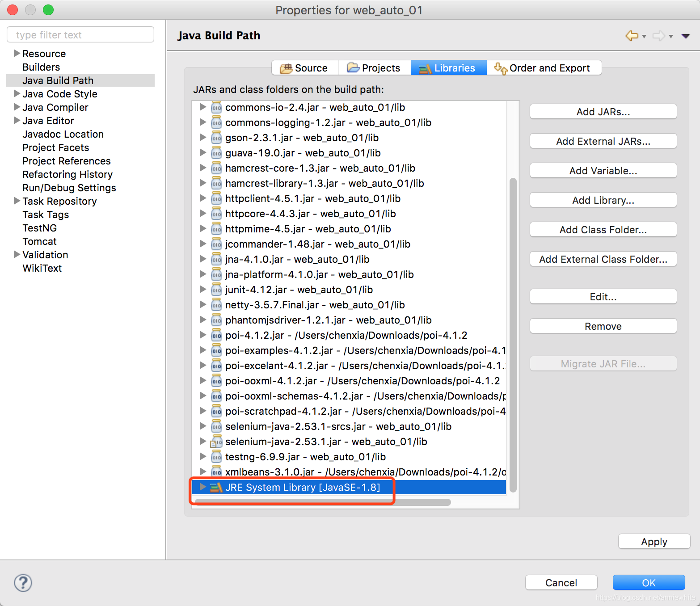700x606 pixels.
Task: Click jar icon of httpclient-4.5.1.jar
Action: (x=216, y=198)
